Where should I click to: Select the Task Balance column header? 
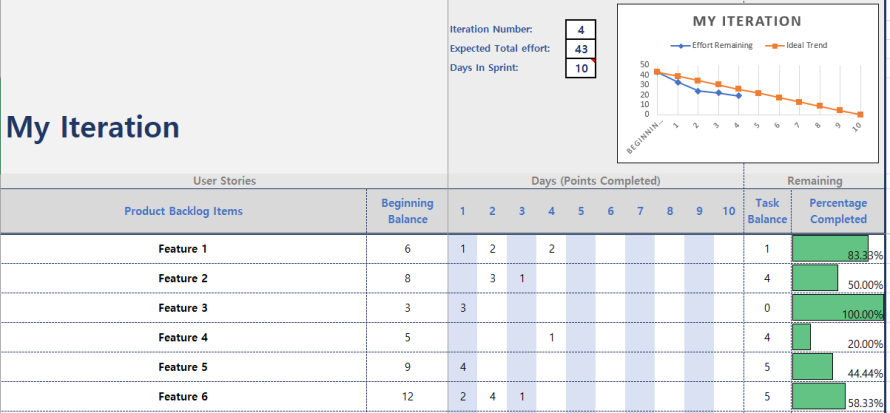pyautogui.click(x=767, y=211)
